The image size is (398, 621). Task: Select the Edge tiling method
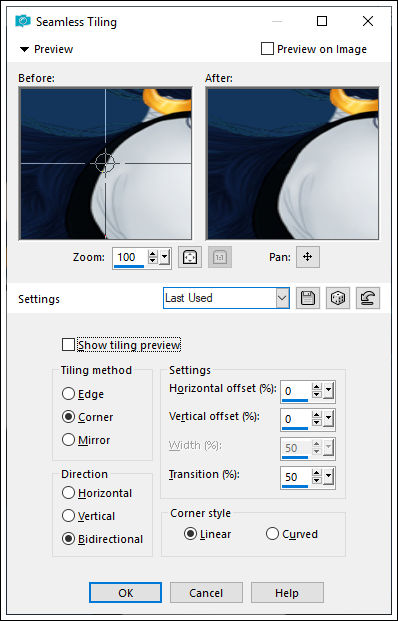coord(69,394)
